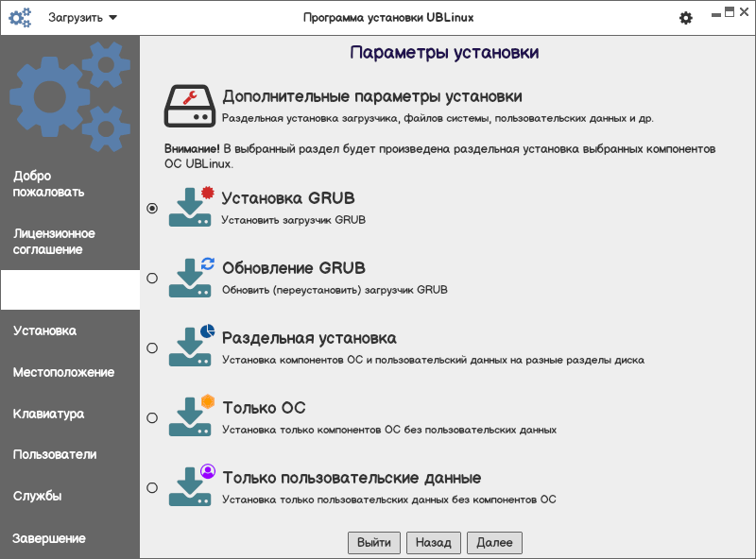Click the Раздельная установка title text
Viewport: 756px width, 559px height.
[309, 338]
